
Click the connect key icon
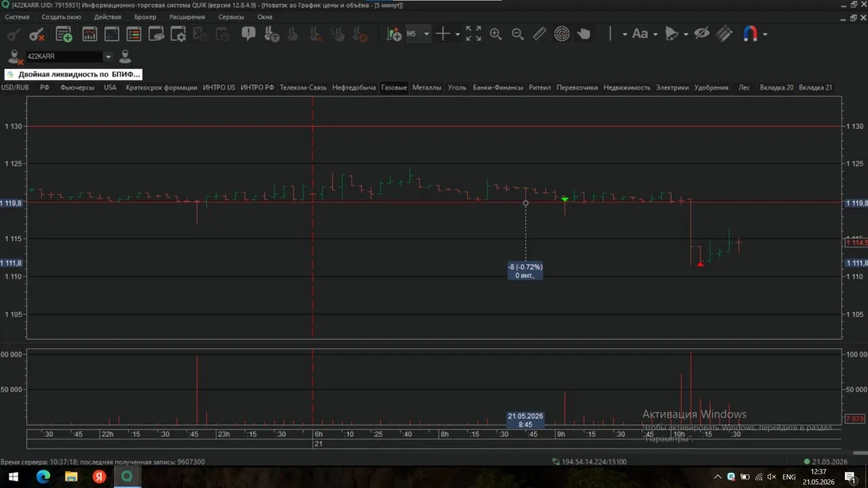click(14, 34)
